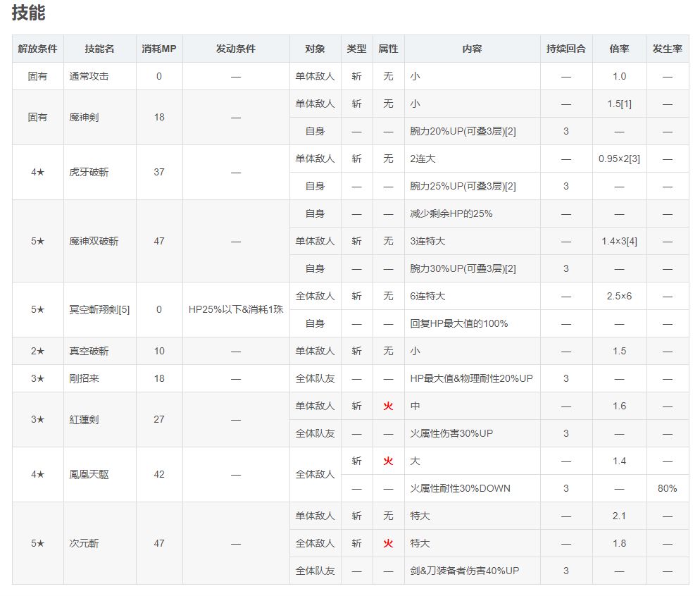700x596 pixels.
Task: Select the 紅蓮剣 skill name
Action: pos(84,420)
